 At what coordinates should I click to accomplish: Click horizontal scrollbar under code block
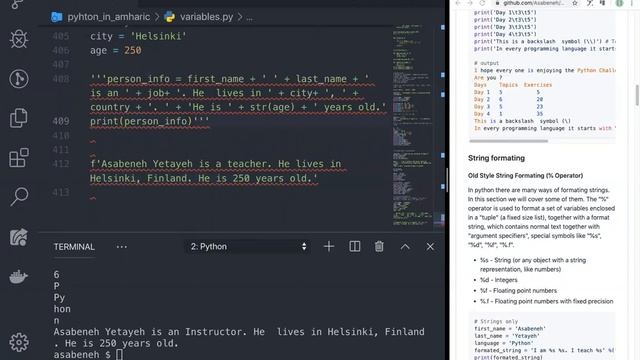509,141
